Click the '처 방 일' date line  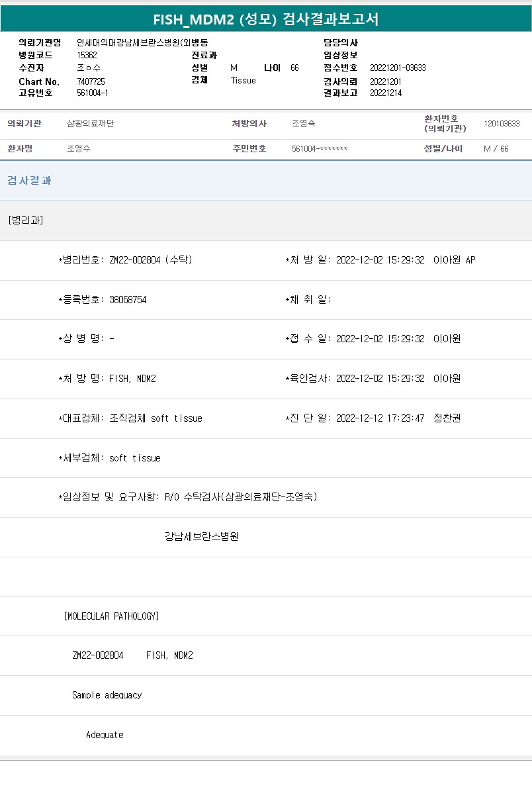pos(380,260)
